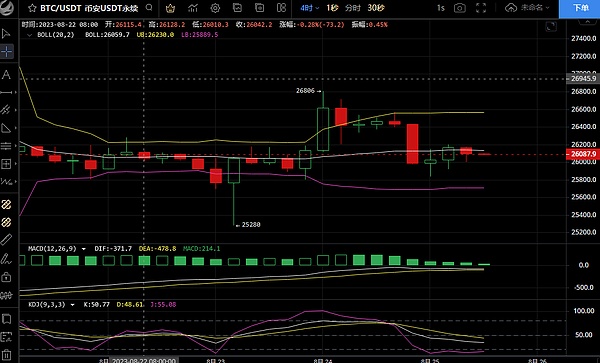Click the LB:25889.5 lower band value
This screenshot has width=600, height=363.
pyautogui.click(x=199, y=35)
